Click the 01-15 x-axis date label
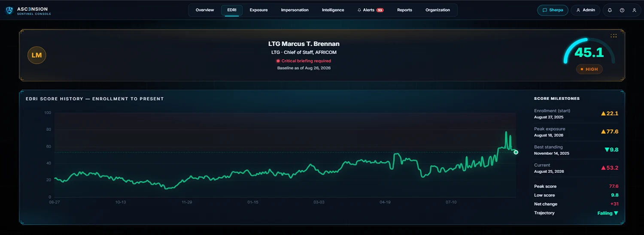 (x=253, y=202)
